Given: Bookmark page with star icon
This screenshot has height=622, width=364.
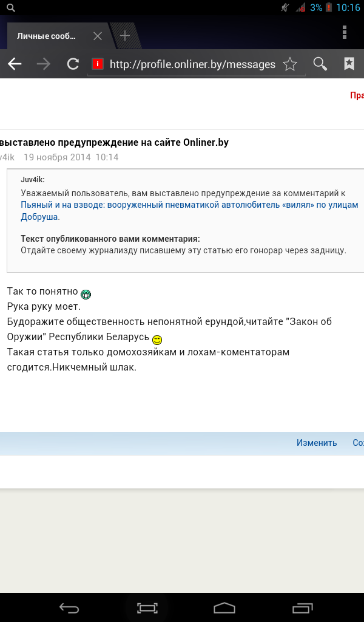Looking at the screenshot, I should pos(290,64).
